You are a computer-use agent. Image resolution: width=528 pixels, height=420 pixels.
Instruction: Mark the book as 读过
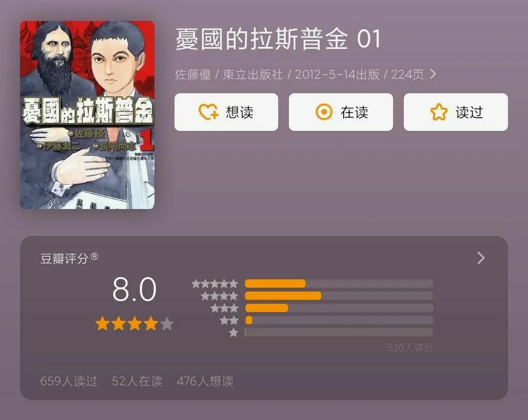click(456, 112)
